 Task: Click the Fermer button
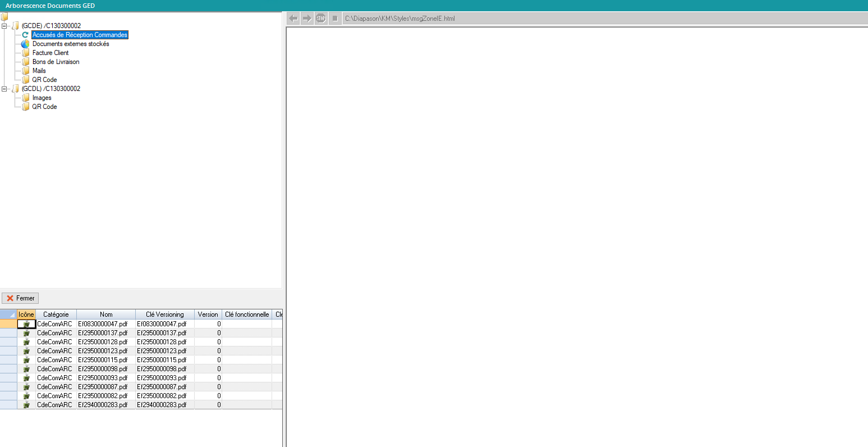click(x=21, y=298)
